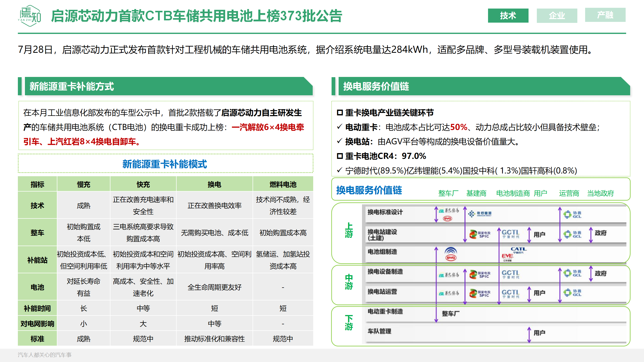The height and width of the screenshot is (362, 644).
Task: Click 整车厂 in the 电动重卡制造 row
Action: pyautogui.click(x=451, y=313)
